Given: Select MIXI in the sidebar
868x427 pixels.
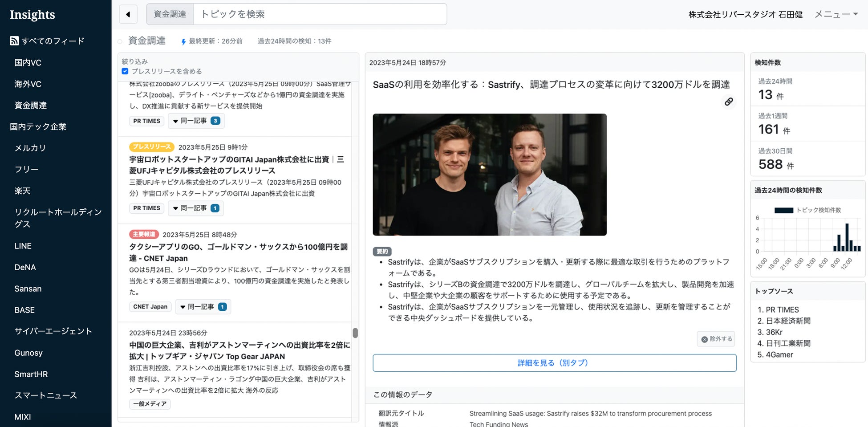Looking at the screenshot, I should coord(23,417).
